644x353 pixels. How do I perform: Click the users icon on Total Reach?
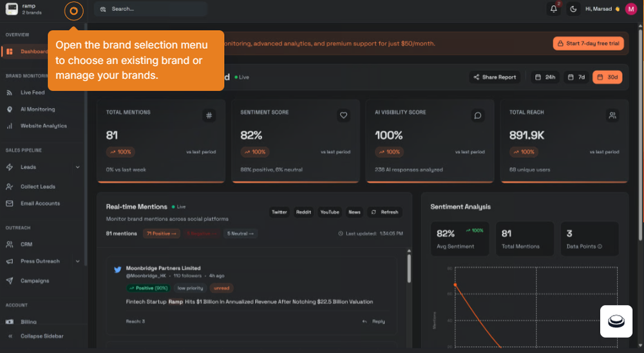tap(612, 115)
